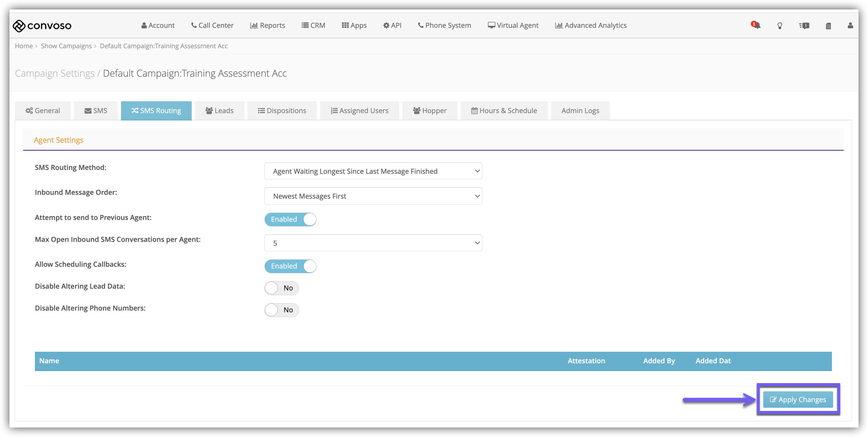
Task: Open the Hours & Schedule tab
Action: [x=504, y=111]
